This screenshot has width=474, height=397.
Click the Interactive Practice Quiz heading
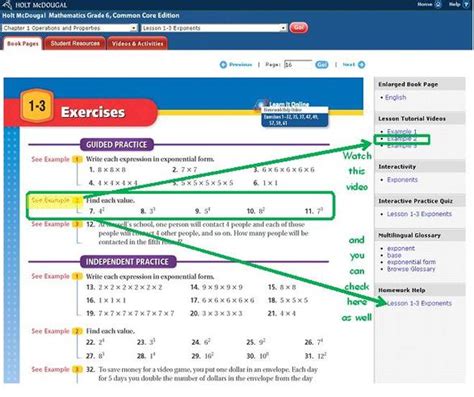(x=415, y=201)
